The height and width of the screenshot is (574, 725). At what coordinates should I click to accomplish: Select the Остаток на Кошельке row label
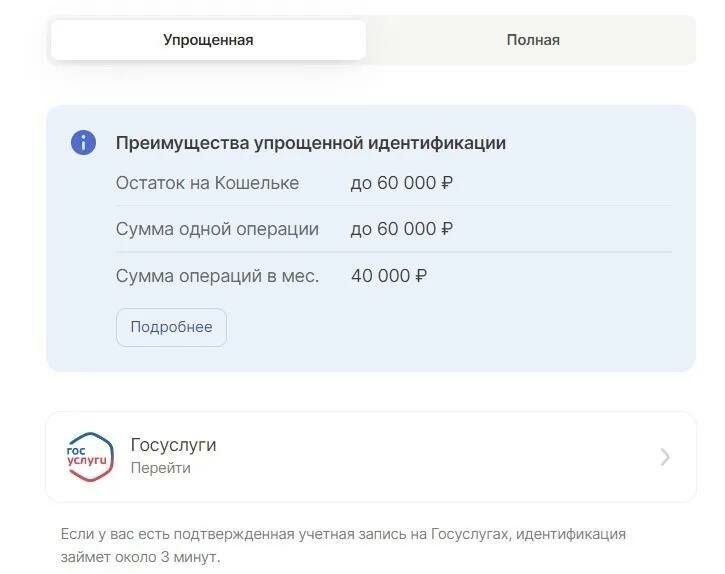(x=207, y=183)
